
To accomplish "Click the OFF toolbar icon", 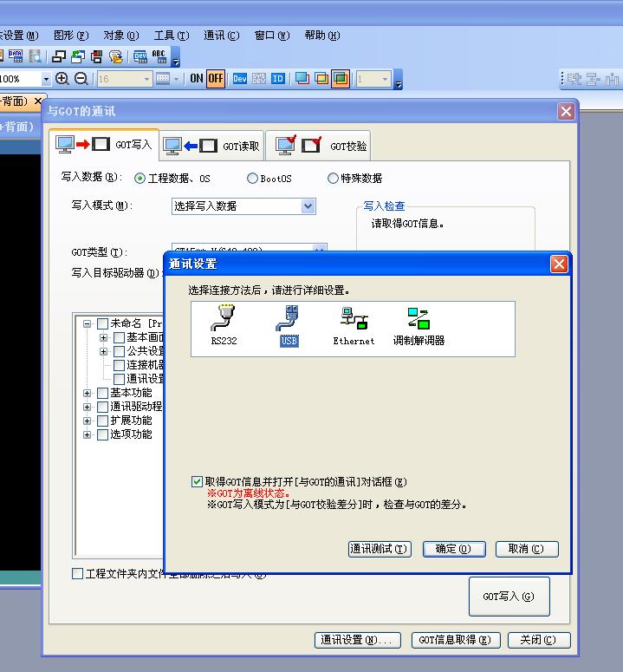I will (x=215, y=79).
